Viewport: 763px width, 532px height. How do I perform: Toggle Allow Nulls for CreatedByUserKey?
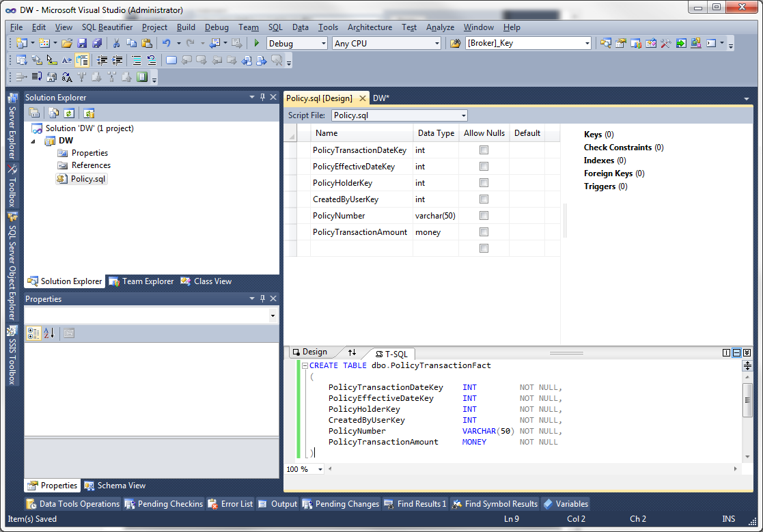pos(484,199)
